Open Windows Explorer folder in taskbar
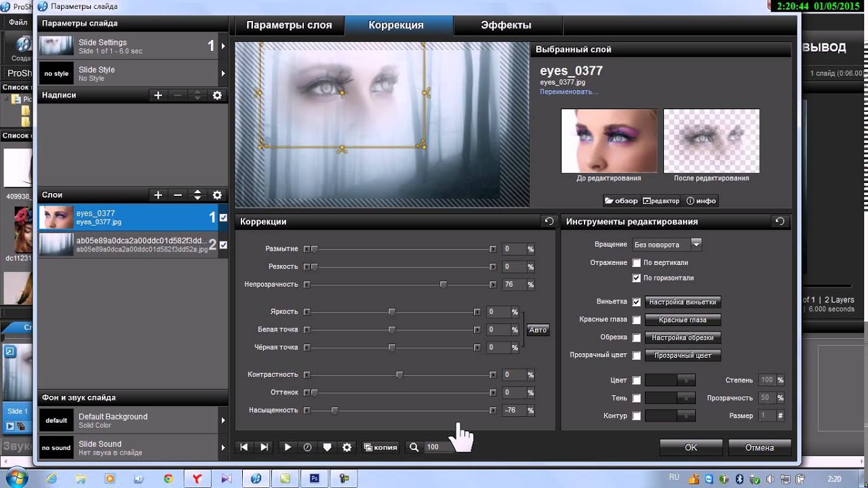 [x=81, y=479]
